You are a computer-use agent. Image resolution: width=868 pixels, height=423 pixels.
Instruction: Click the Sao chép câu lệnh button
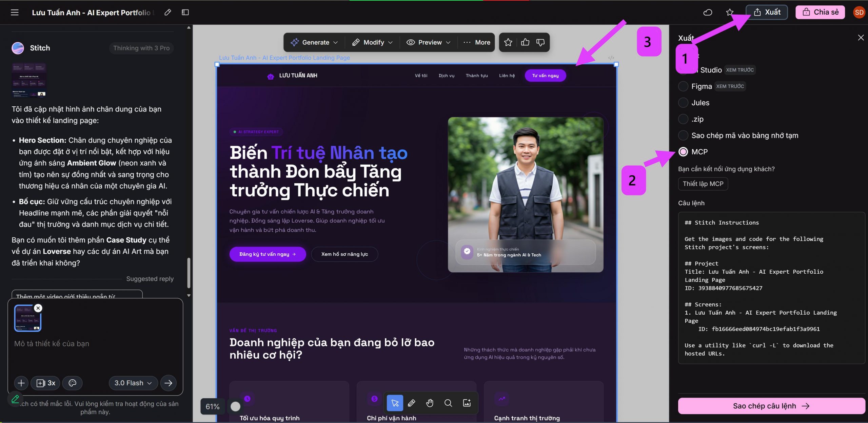(771, 406)
